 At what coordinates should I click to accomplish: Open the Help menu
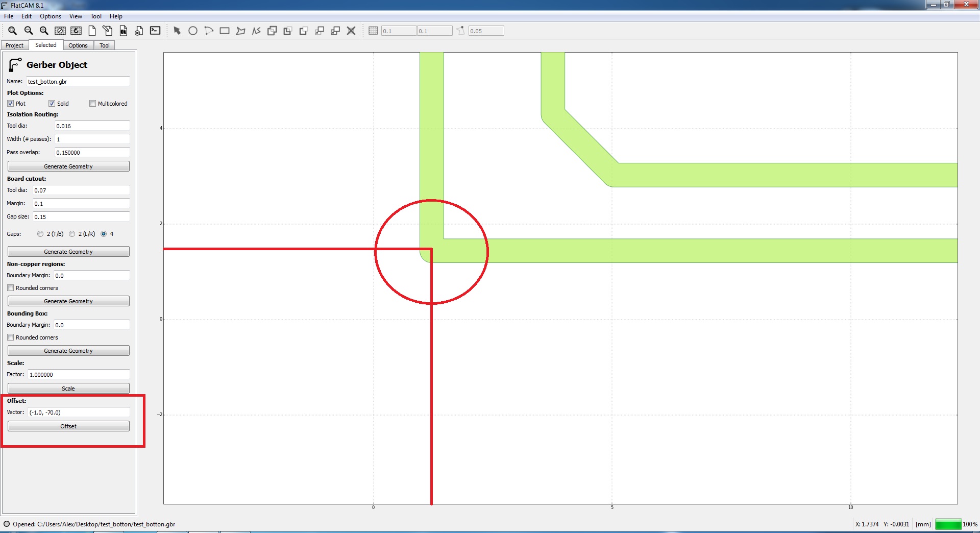coord(116,16)
